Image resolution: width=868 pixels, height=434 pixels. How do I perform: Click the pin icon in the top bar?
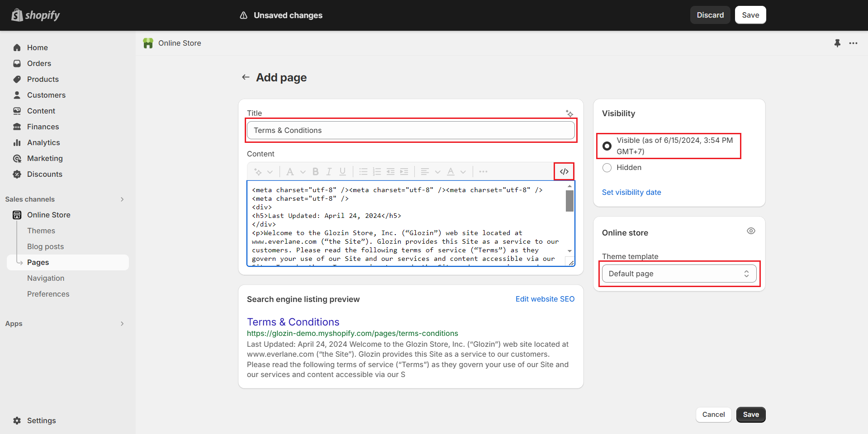point(837,43)
